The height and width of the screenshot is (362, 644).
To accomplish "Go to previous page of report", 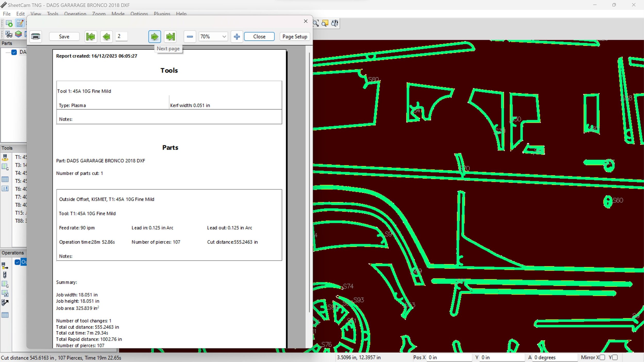I will [x=106, y=37].
